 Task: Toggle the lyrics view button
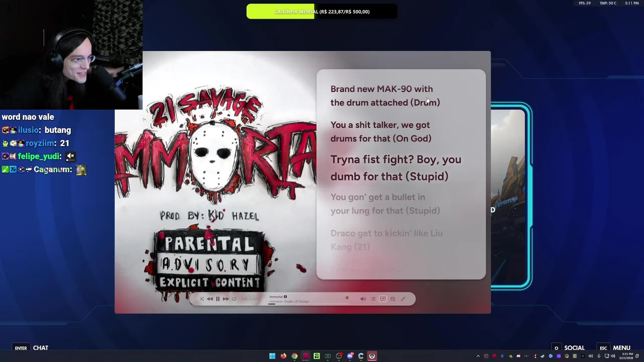pyautogui.click(x=383, y=299)
